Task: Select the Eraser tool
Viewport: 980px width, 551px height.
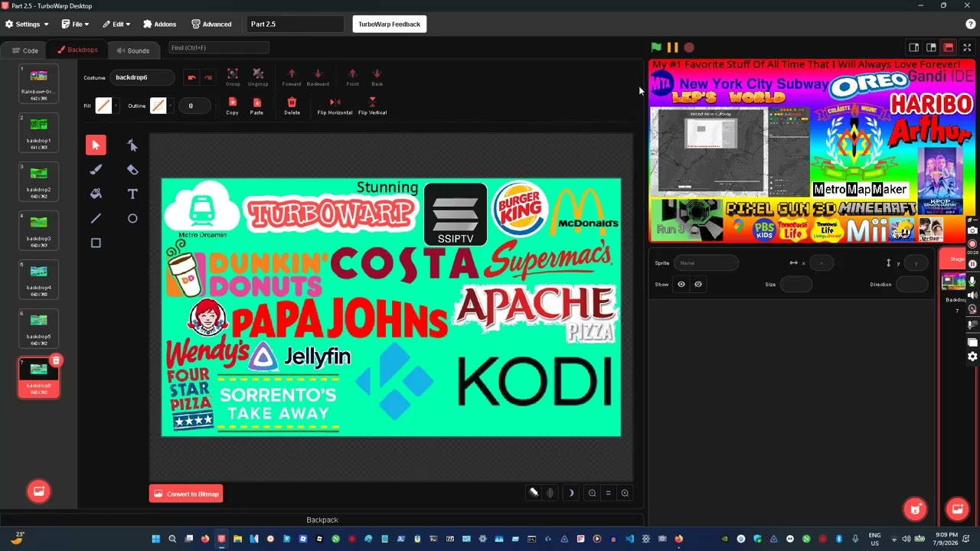Action: pos(132,169)
